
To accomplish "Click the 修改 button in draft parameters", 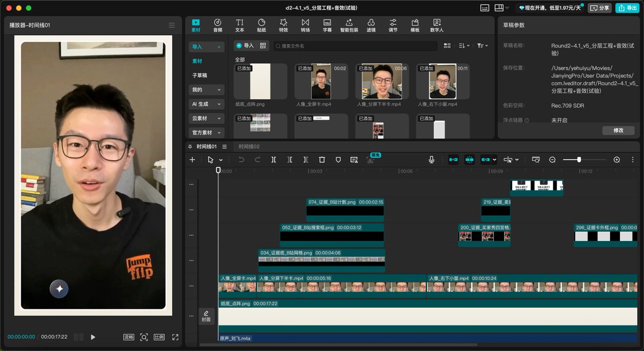I will point(618,130).
